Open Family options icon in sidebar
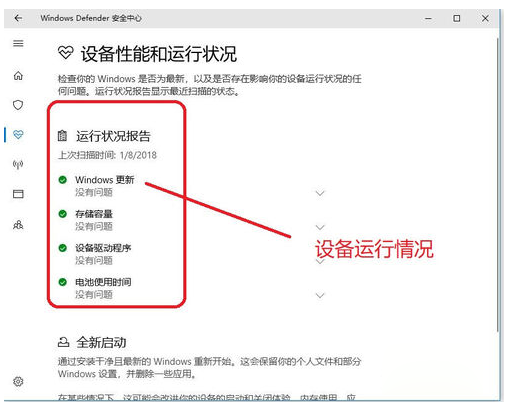The image size is (527, 416). (18, 224)
